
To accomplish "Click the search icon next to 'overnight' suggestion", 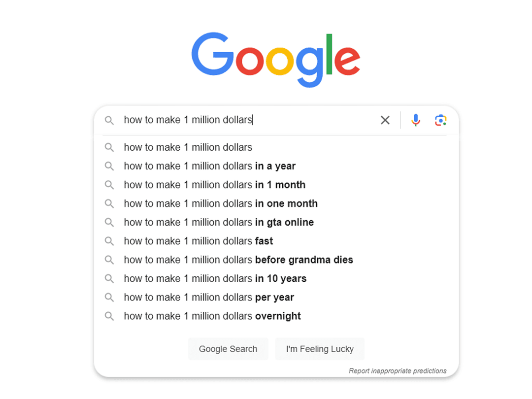I will click(x=109, y=316).
